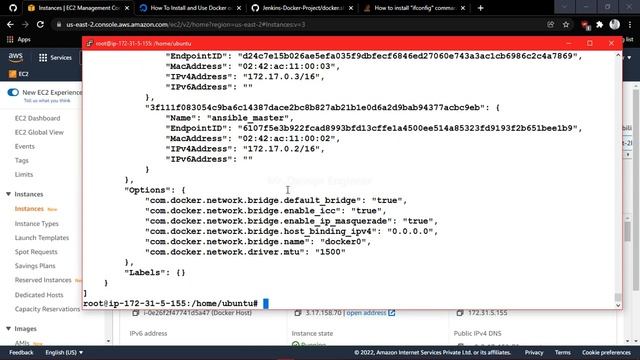Click the sidebar scroll down arrow
The width and height of the screenshot is (640, 360).
pyautogui.click(x=108, y=341)
